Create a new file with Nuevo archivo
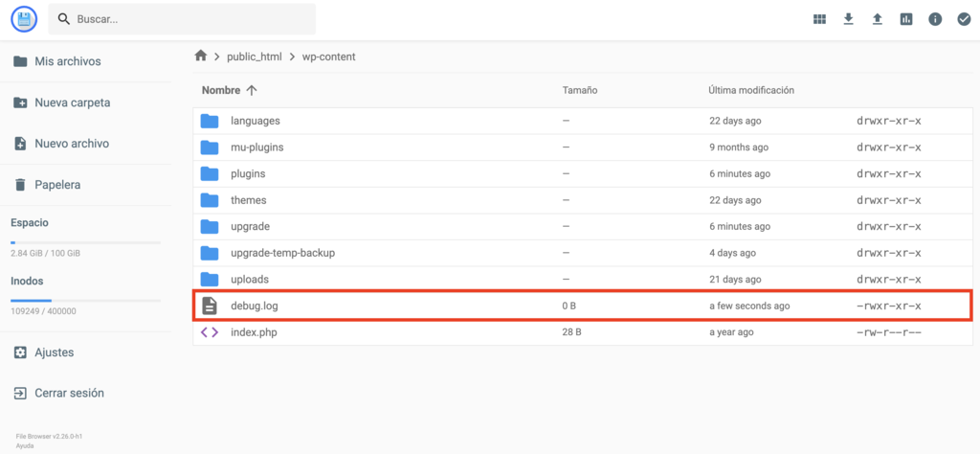The width and height of the screenshot is (980, 454). click(x=71, y=144)
